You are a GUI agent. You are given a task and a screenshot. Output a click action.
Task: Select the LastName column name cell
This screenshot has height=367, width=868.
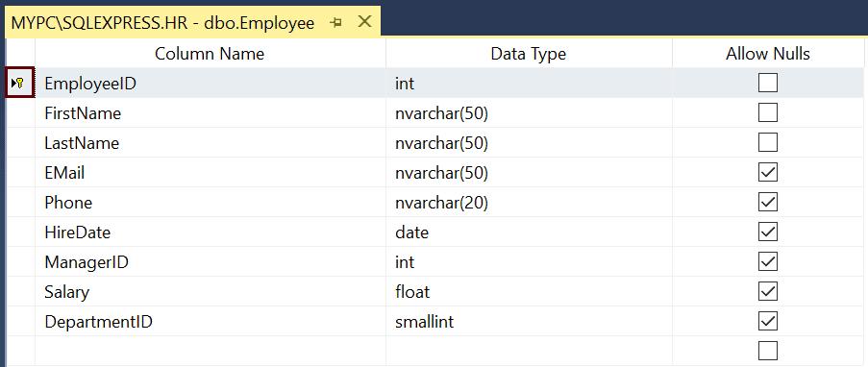point(211,143)
